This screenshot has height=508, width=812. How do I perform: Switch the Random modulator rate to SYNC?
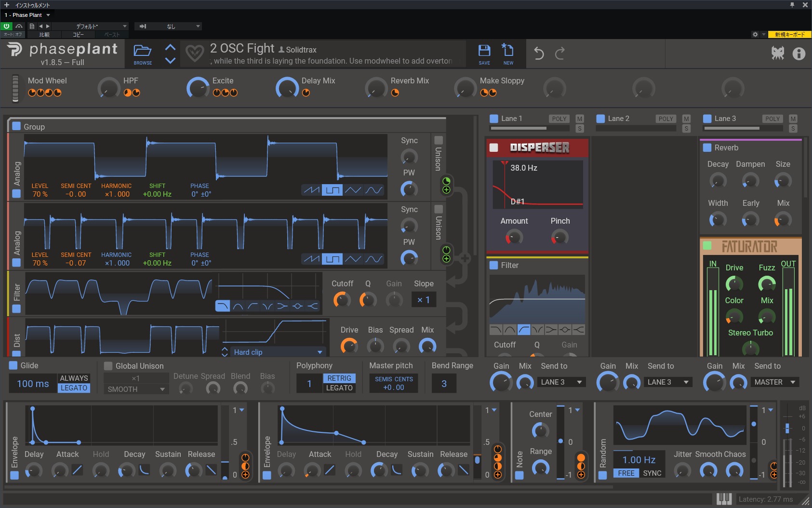pyautogui.click(x=652, y=473)
